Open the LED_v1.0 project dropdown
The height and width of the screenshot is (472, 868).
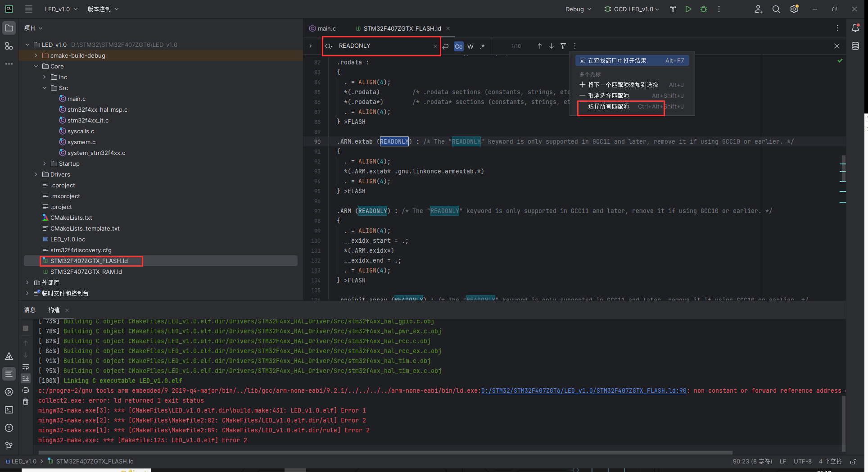[61, 9]
